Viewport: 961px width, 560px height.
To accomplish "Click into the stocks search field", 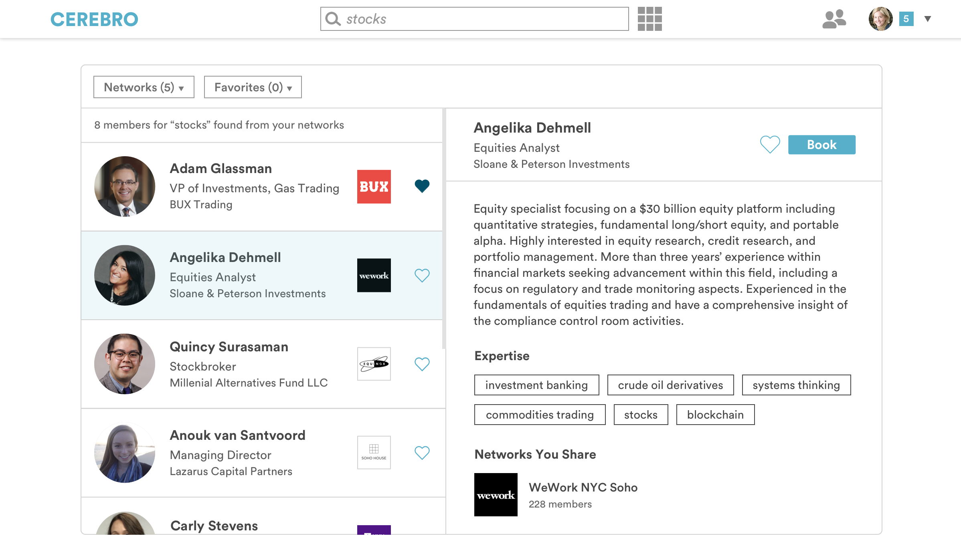I will [x=481, y=19].
